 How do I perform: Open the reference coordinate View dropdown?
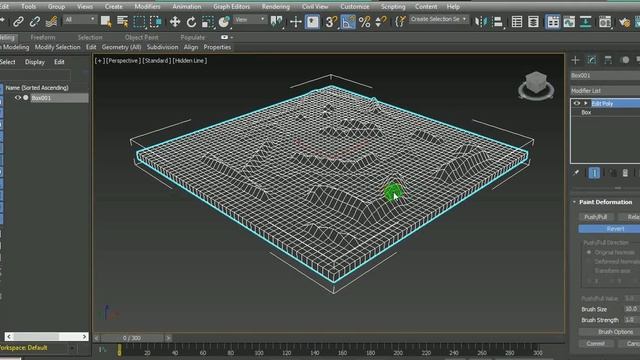250,19
